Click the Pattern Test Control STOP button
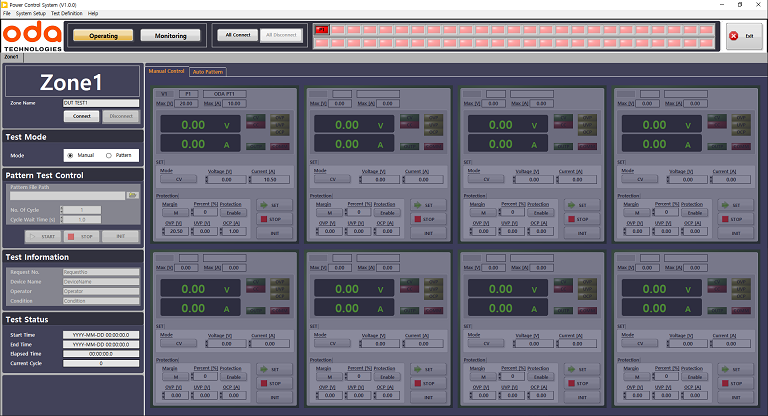Image resolution: width=768 pixels, height=416 pixels. click(x=81, y=236)
